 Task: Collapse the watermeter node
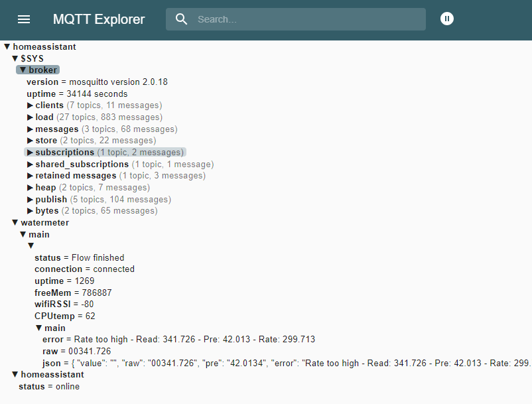[x=15, y=222]
